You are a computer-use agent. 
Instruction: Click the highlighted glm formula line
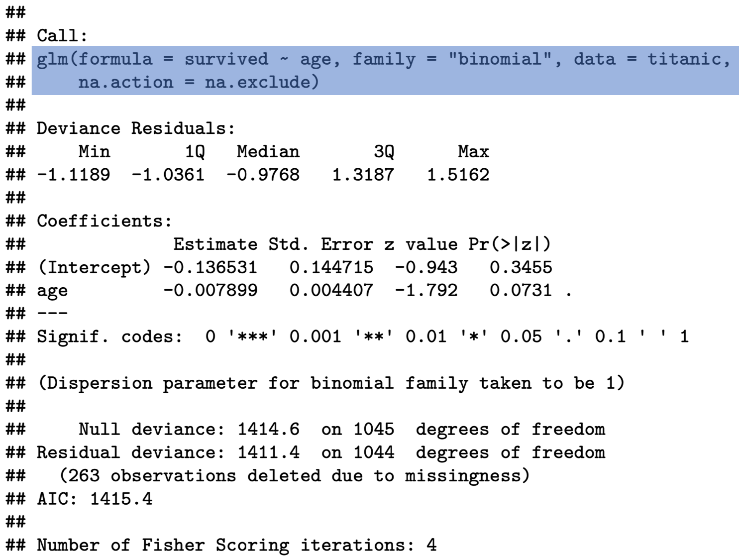click(383, 59)
